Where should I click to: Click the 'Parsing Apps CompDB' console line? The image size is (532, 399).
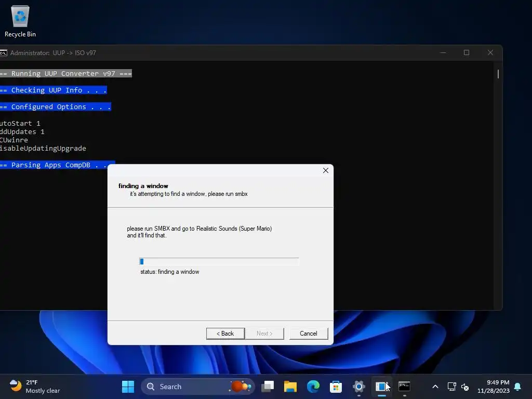pyautogui.click(x=58, y=165)
